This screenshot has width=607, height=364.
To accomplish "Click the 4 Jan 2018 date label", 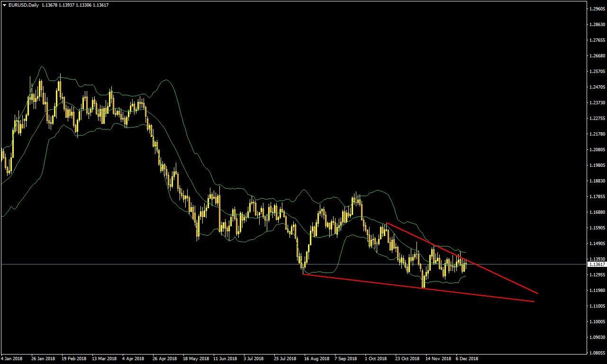I will click(12, 359).
